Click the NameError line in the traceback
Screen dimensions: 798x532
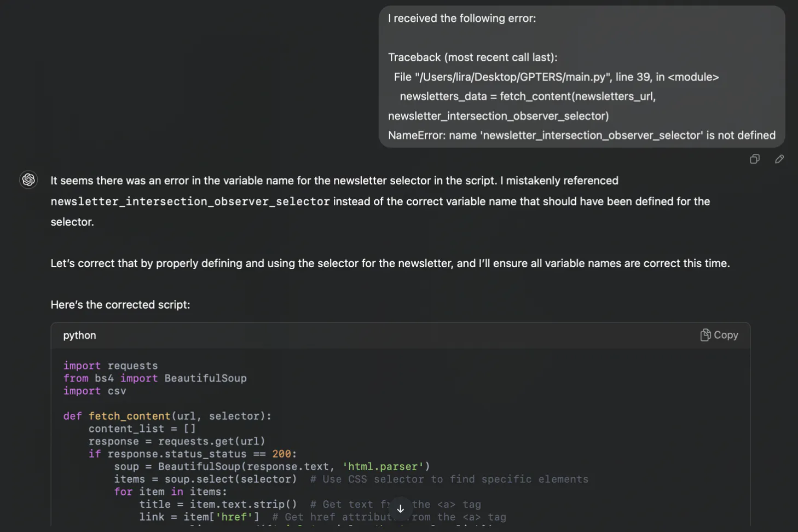click(x=581, y=135)
